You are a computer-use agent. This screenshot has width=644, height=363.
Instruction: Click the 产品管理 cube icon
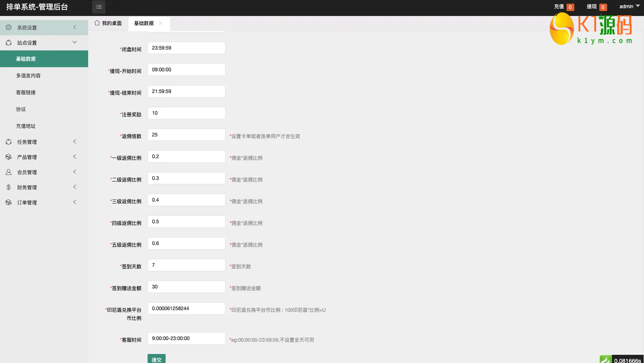(9, 157)
